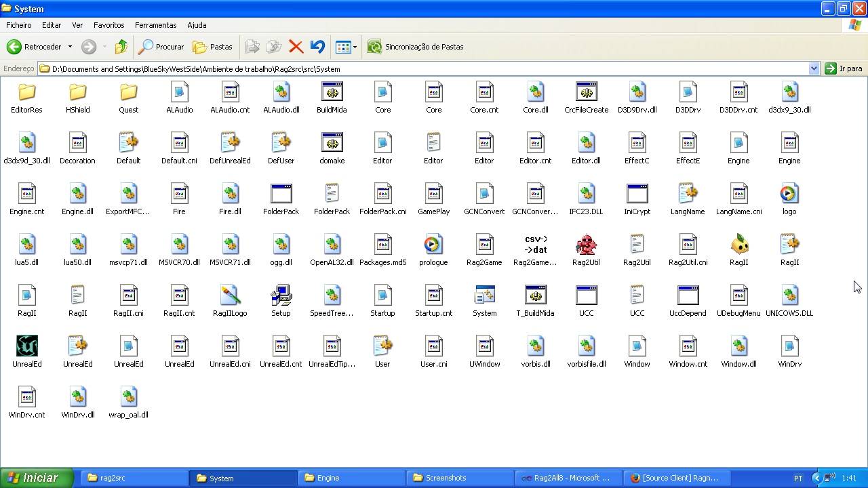Open the Ferramentas menu
The width and height of the screenshot is (868, 488).
pos(156,25)
